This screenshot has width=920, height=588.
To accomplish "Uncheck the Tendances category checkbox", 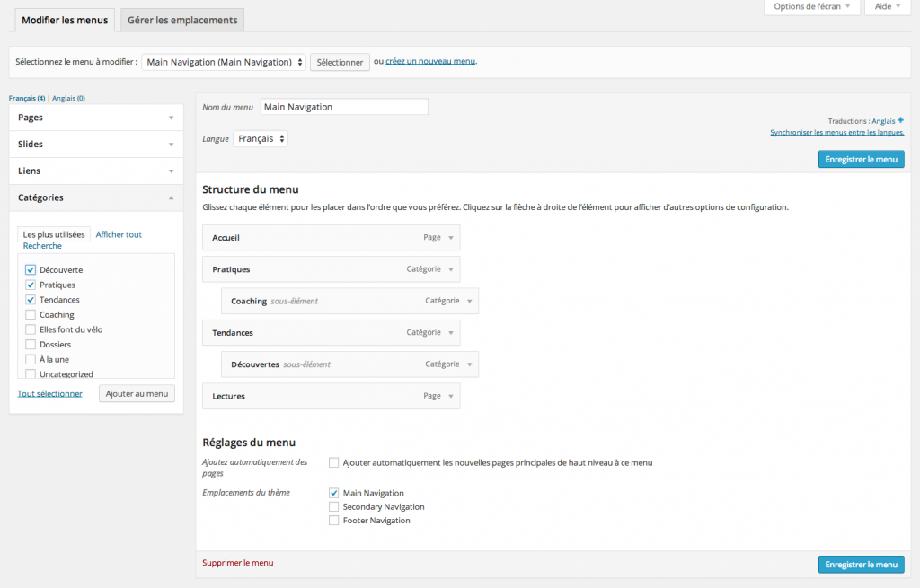I will click(31, 300).
